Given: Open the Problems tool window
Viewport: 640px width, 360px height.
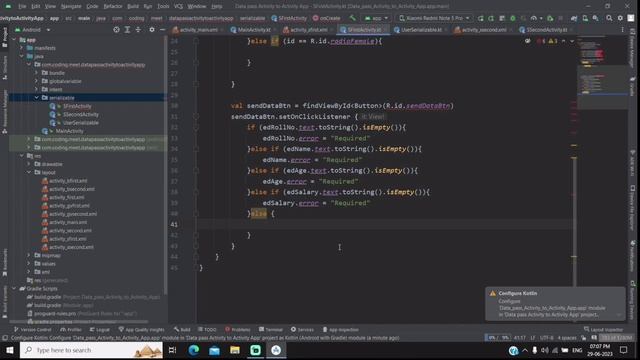Looking at the screenshot, I should click(x=238, y=329).
